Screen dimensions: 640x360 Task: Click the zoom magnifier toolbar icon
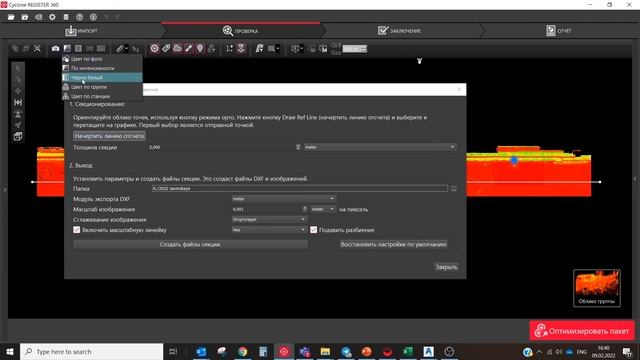click(38, 49)
